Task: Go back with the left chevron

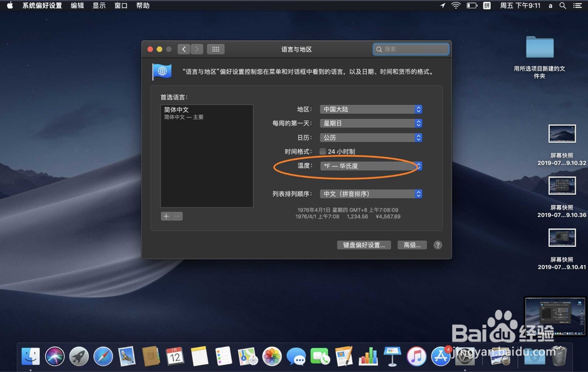Action: [x=183, y=49]
